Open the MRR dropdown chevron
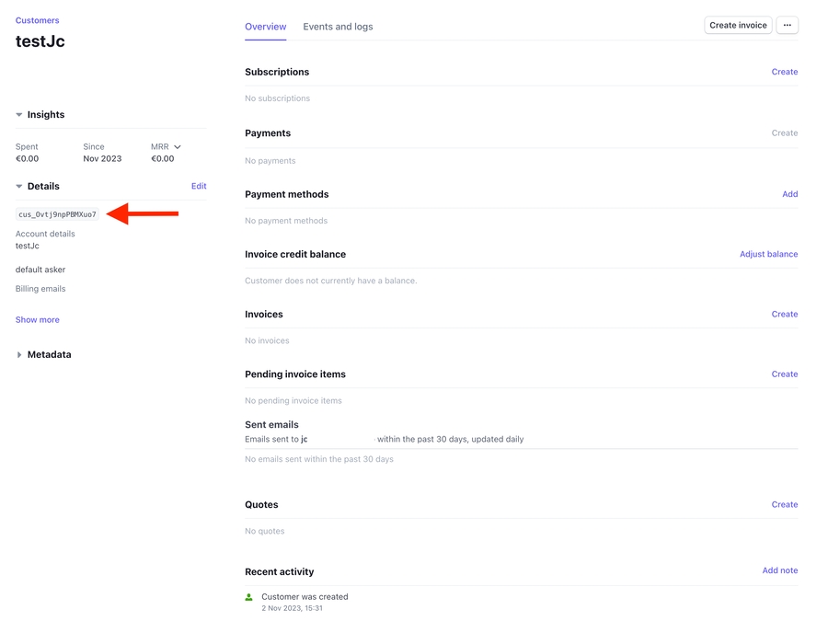Image resolution: width=828 pixels, height=644 pixels. (x=178, y=147)
